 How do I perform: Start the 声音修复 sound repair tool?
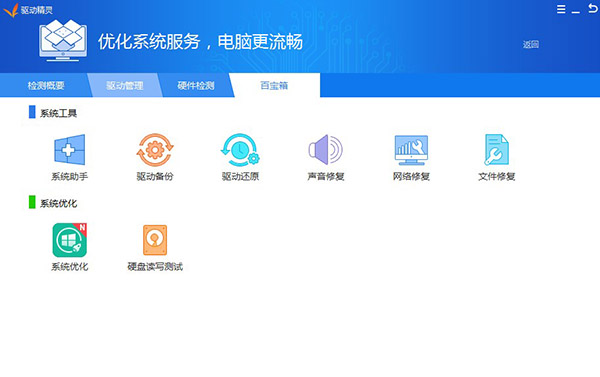pyautogui.click(x=326, y=150)
